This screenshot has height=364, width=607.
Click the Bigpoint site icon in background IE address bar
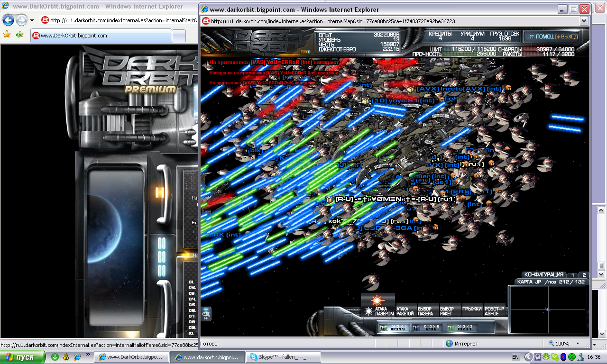45,20
